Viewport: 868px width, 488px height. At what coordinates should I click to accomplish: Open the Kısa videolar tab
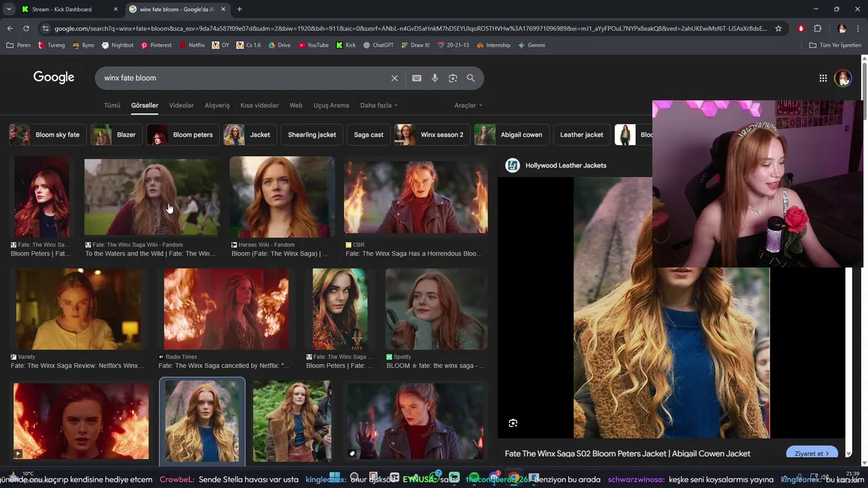point(259,106)
